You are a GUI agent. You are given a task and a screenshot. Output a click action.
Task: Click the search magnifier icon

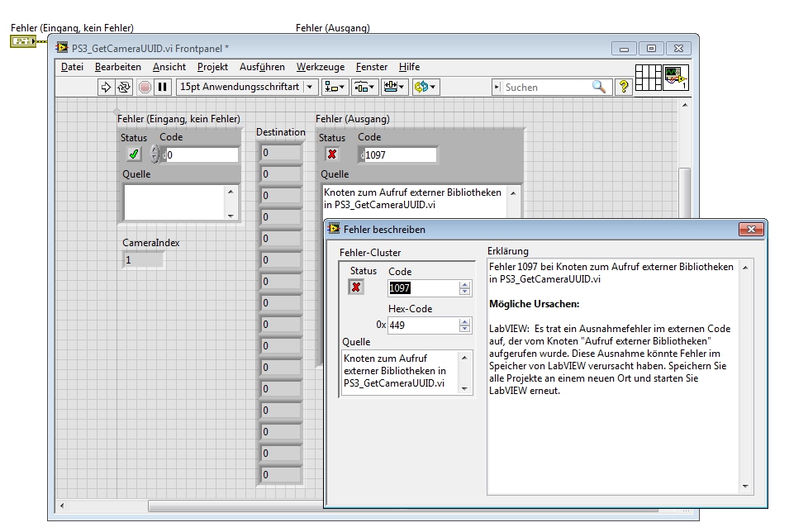(x=598, y=87)
